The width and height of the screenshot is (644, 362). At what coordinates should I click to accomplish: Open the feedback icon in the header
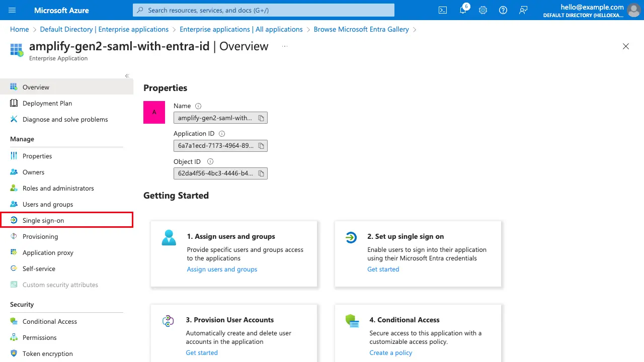[523, 10]
